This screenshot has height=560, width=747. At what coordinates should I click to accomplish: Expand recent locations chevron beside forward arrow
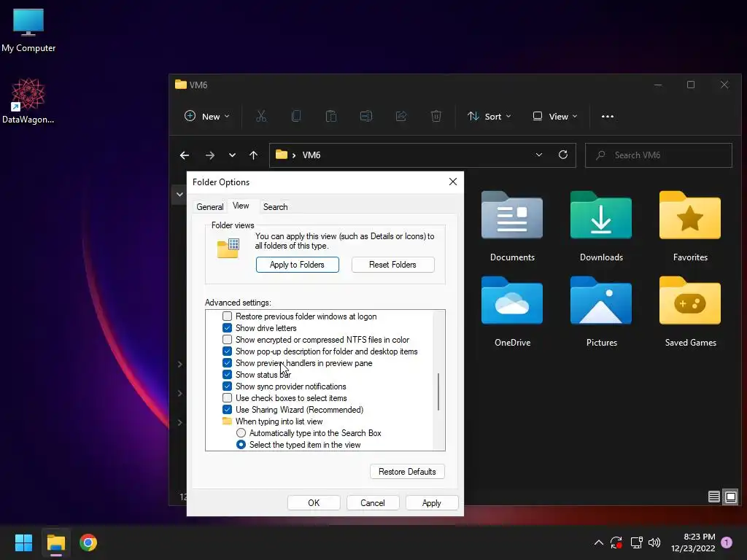click(x=232, y=155)
